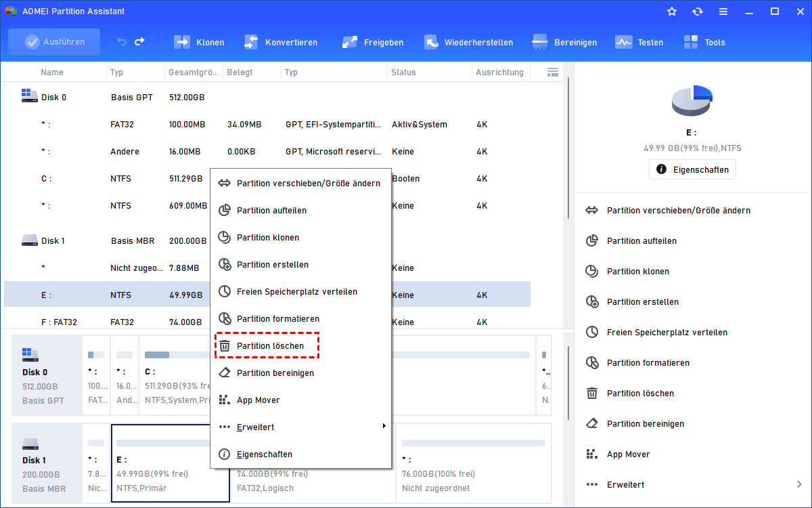This screenshot has height=508, width=812.
Task: Select the Andere 16.00MB partition row
Action: click(267, 152)
